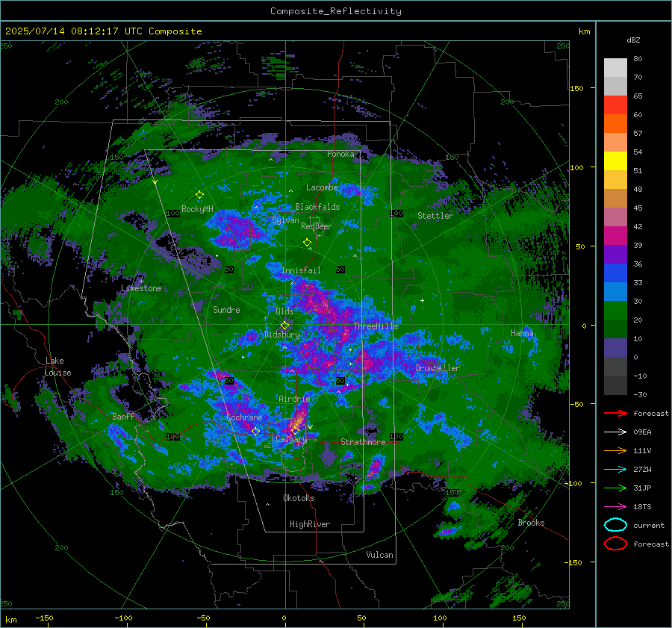Select the Okotoks label
672x628 pixels.
pos(299,498)
